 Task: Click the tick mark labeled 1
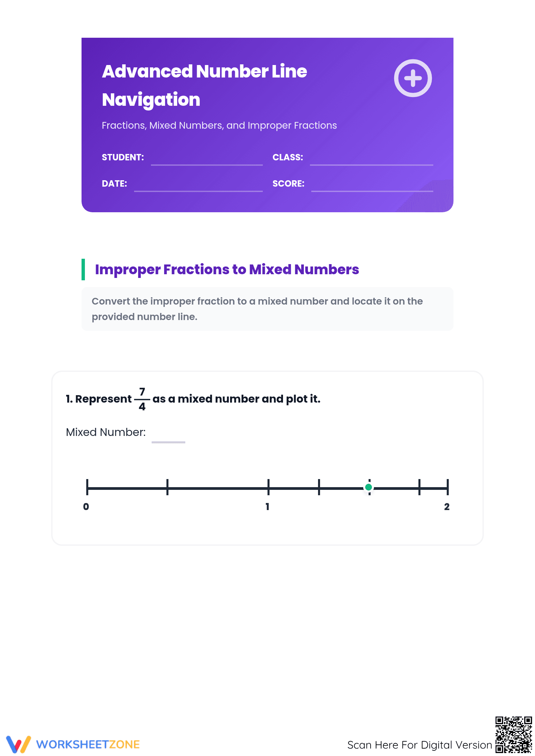(269, 487)
